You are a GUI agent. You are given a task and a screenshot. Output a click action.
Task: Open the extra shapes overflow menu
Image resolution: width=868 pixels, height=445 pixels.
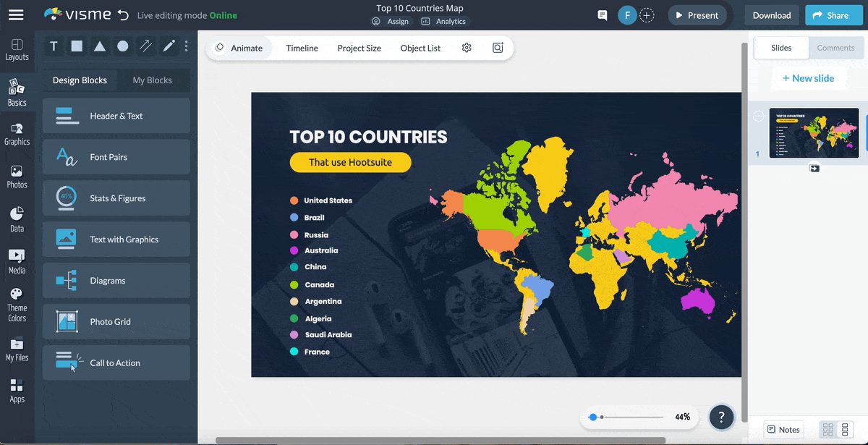tap(186, 46)
